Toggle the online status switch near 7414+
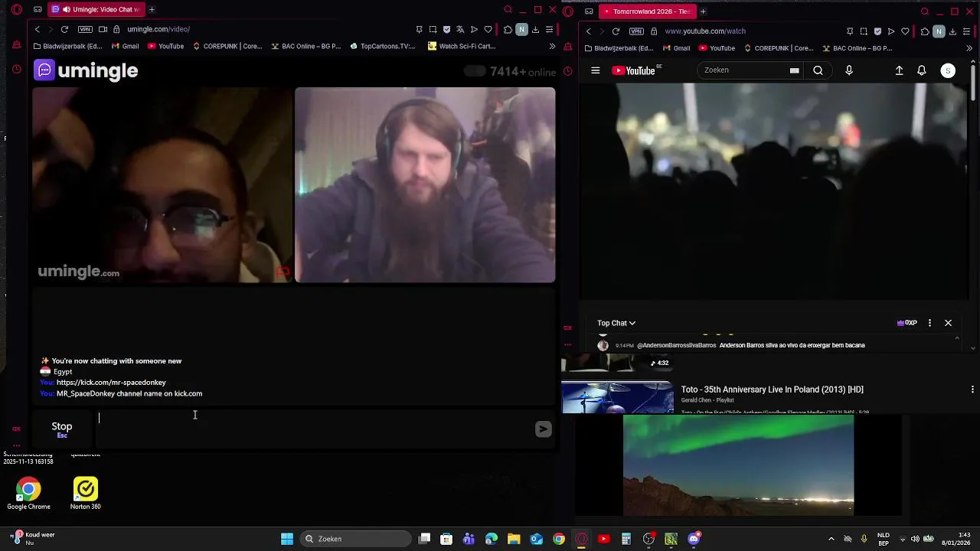This screenshot has height=551, width=980. click(x=475, y=71)
